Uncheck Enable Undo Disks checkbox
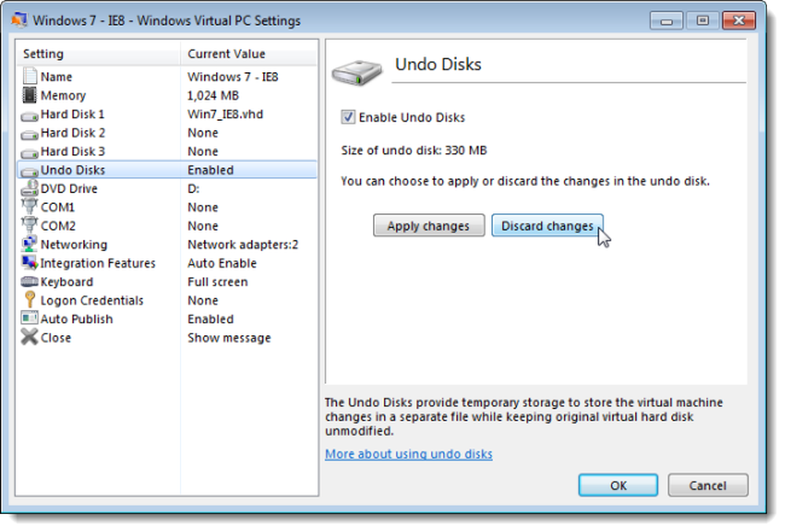The height and width of the screenshot is (532, 785). [x=348, y=117]
